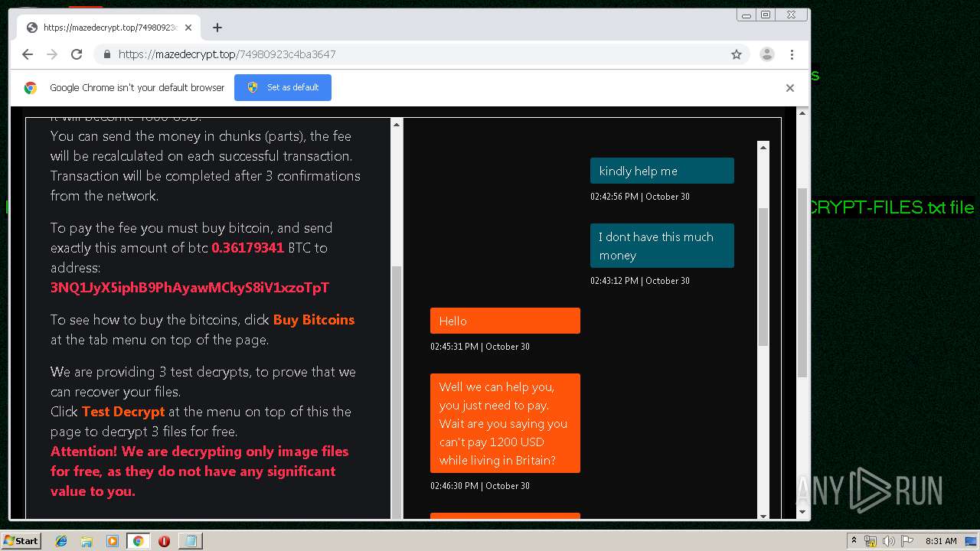Image resolution: width=980 pixels, height=551 pixels.
Task: Click the chat panel scrollbar thumb
Action: tap(763, 275)
